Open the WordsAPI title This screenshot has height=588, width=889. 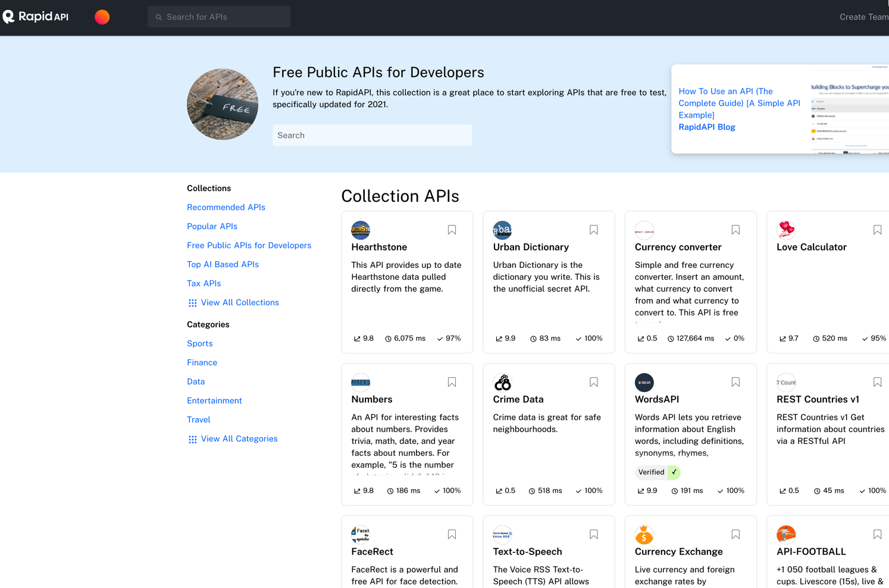[657, 399]
